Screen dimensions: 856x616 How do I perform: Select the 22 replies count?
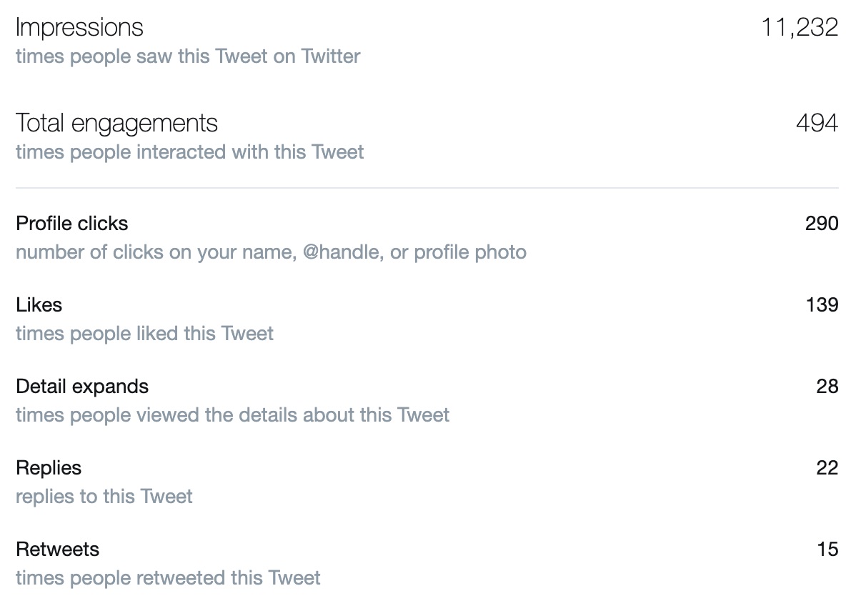[x=827, y=467]
